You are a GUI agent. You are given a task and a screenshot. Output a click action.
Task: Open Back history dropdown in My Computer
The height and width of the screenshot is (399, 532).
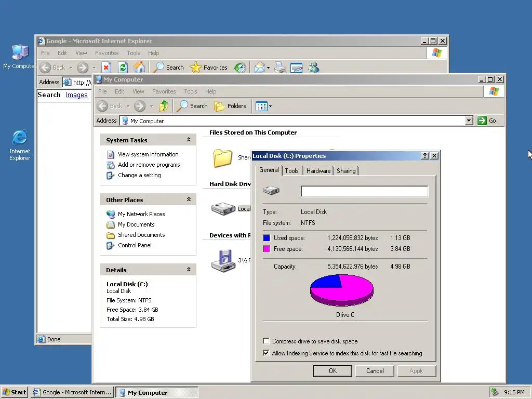(x=128, y=106)
